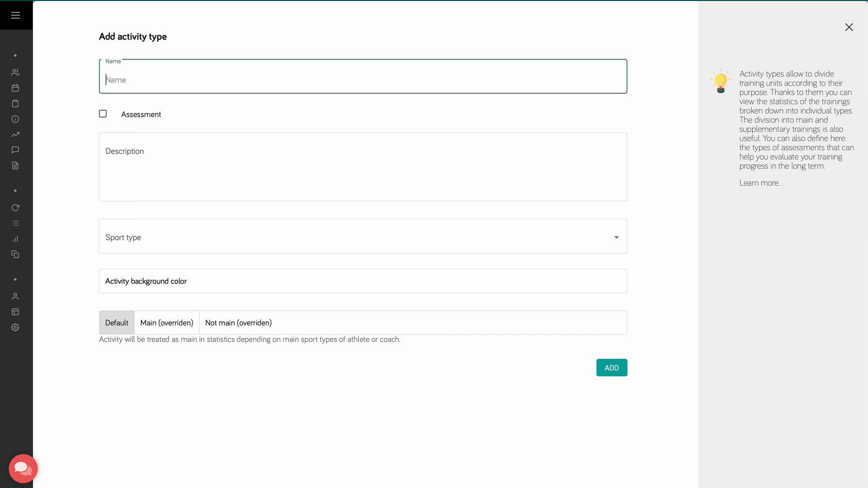The height and width of the screenshot is (488, 868).
Task: Switch to the Not main (overriden) tab
Action: tap(238, 322)
